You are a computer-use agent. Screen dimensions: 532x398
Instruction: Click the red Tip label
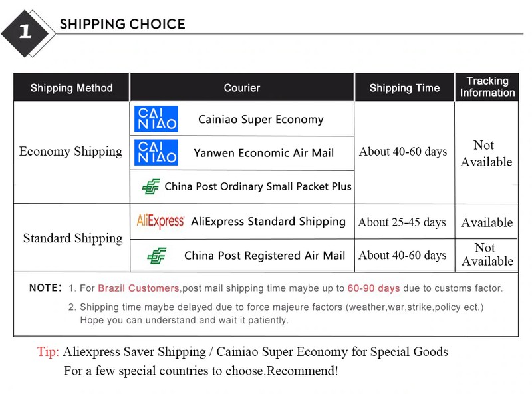48,352
